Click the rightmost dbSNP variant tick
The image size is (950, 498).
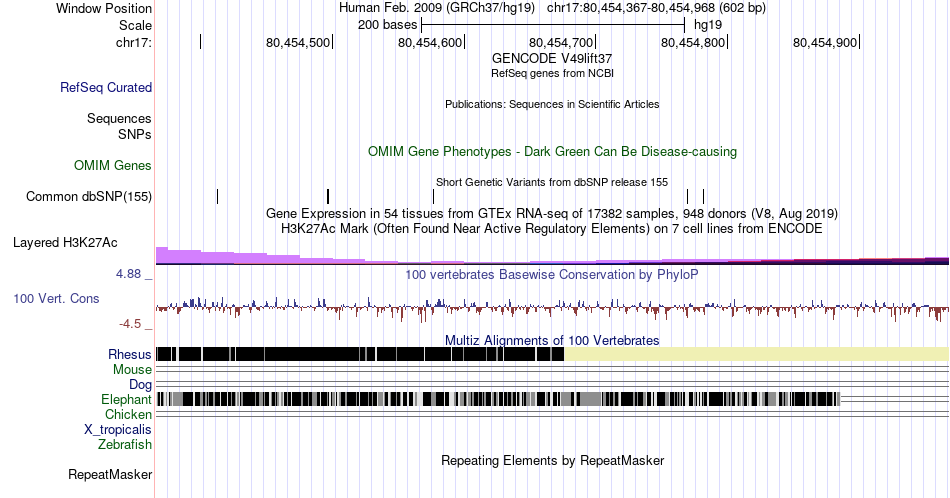(703, 196)
